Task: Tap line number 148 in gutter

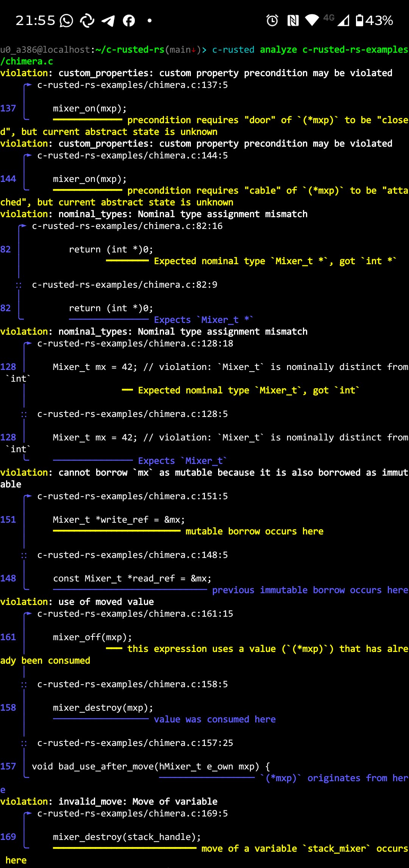Action: pyautogui.click(x=8, y=578)
